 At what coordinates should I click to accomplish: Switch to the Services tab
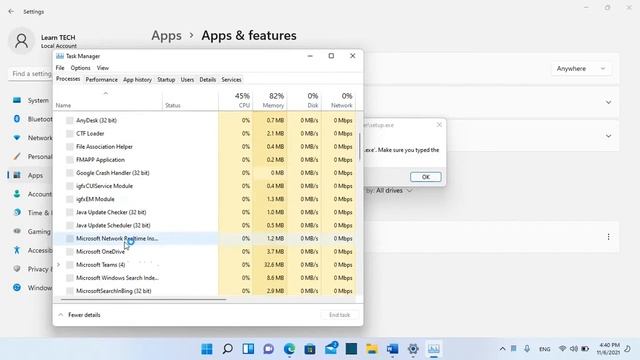(x=231, y=80)
